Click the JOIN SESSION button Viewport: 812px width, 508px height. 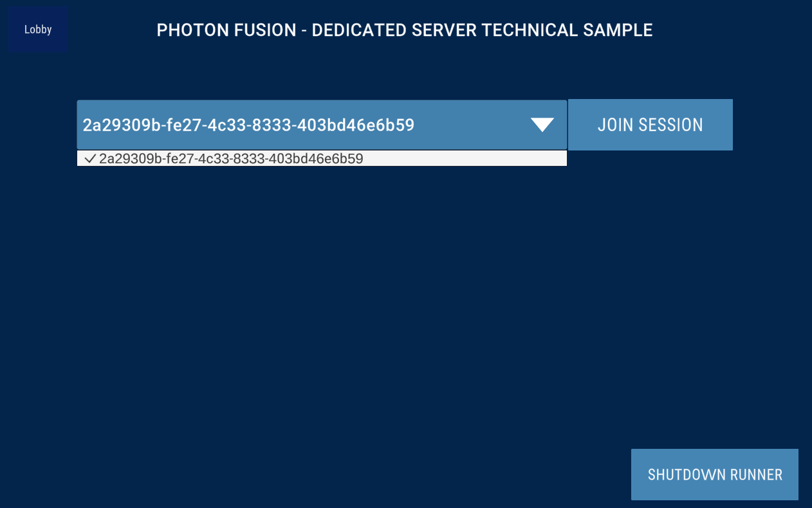650,125
